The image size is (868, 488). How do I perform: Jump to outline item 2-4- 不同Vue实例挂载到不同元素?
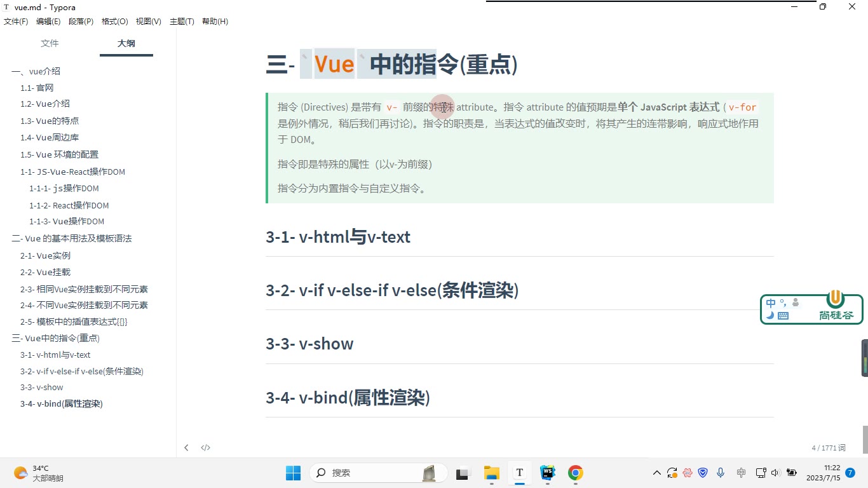(85, 305)
